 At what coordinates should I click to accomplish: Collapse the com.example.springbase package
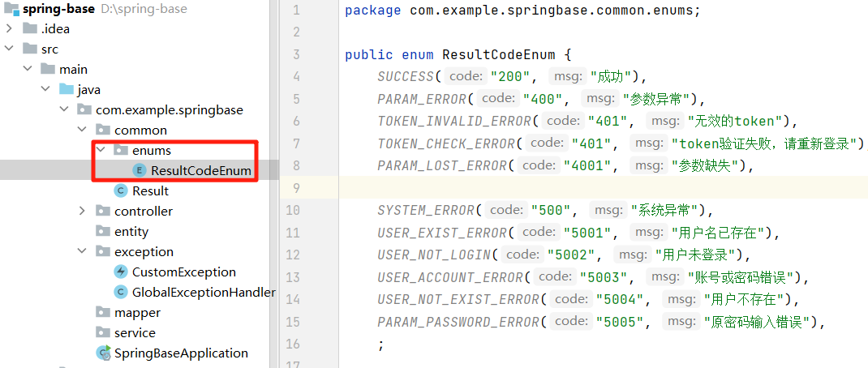point(64,109)
